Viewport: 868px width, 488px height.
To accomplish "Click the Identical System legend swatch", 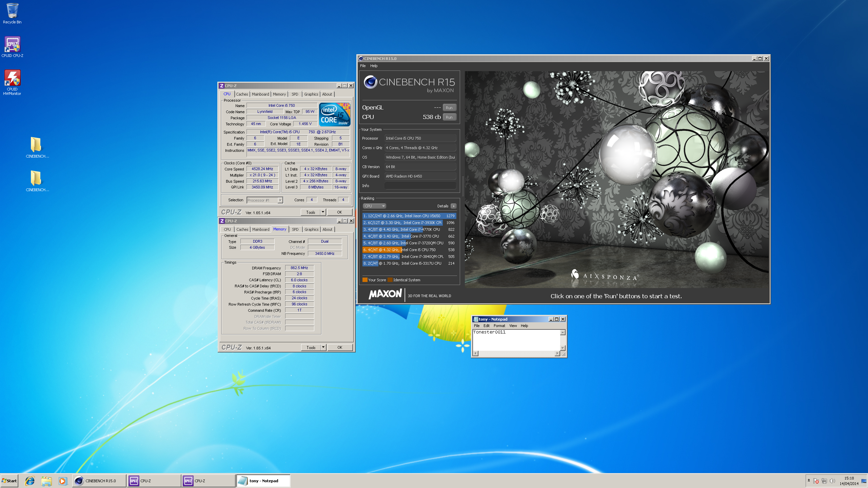I will point(390,280).
